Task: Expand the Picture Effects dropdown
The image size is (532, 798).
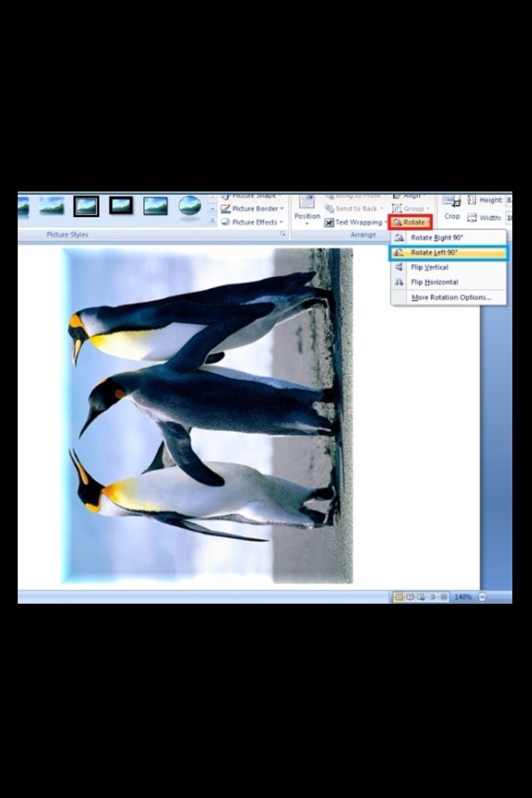Action: [253, 222]
